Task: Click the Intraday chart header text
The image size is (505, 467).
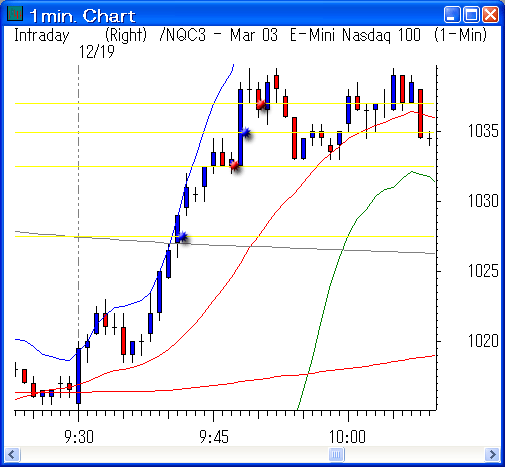Action: 42,35
